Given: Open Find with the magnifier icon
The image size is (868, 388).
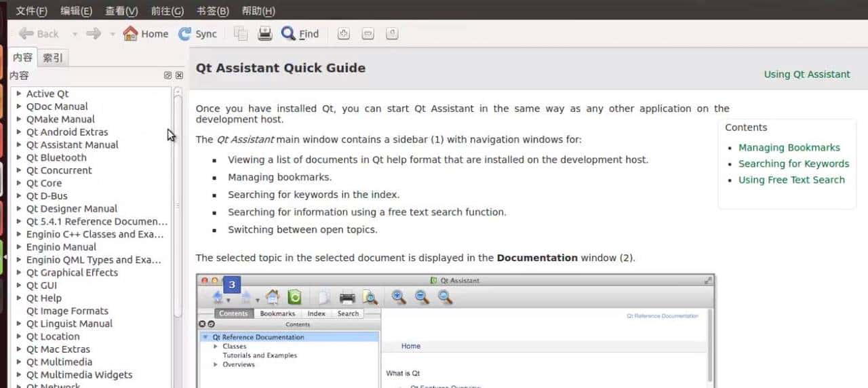Looking at the screenshot, I should pyautogui.click(x=288, y=34).
